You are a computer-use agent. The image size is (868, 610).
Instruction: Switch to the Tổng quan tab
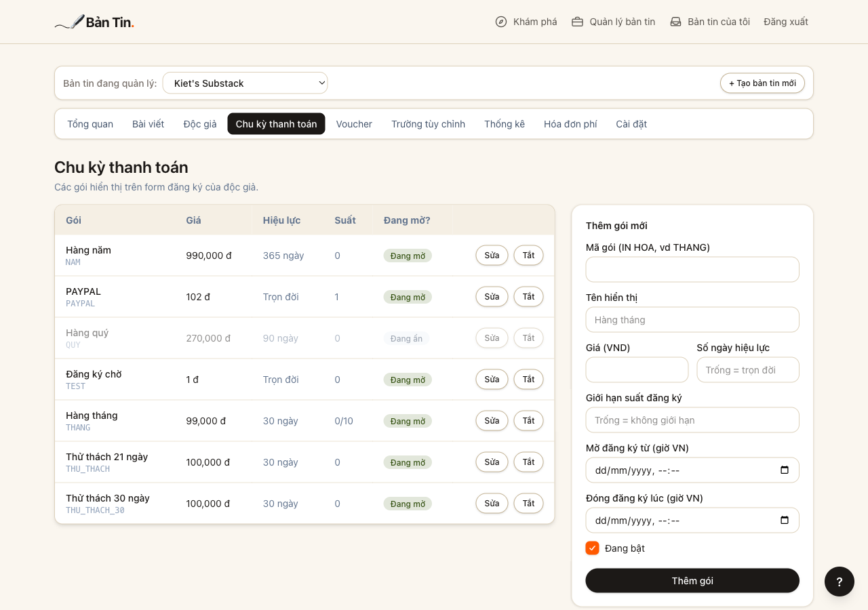click(90, 124)
